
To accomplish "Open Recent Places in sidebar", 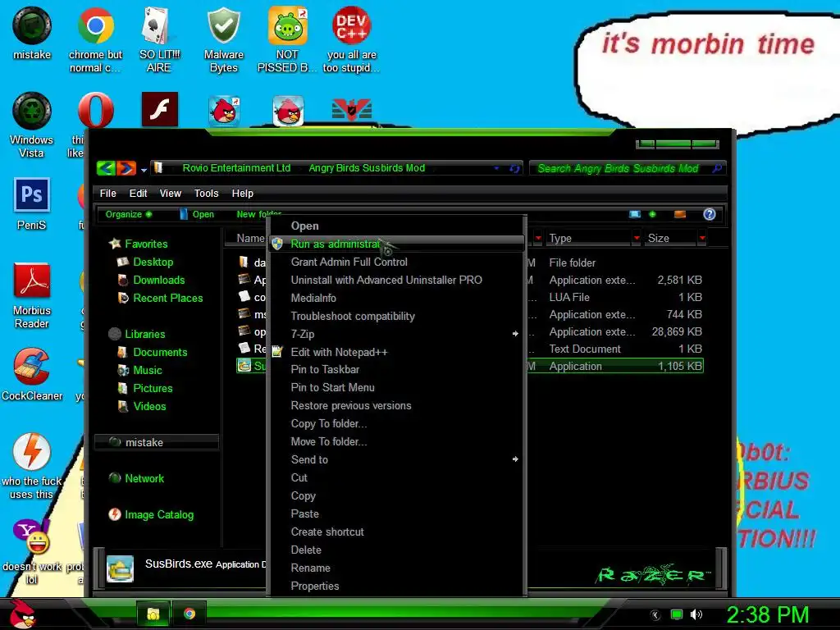I will 167,298.
